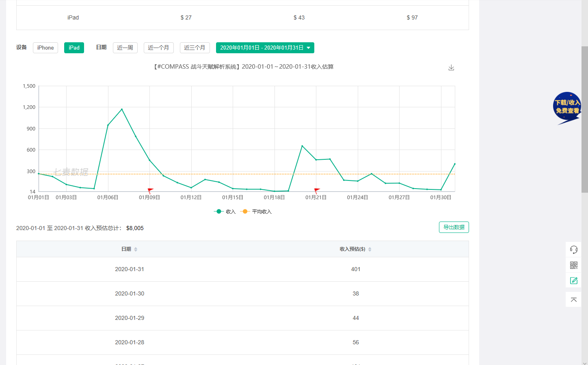Screen dimensions: 588x365
Task: Open the feedback edit icon
Action: 573,280
